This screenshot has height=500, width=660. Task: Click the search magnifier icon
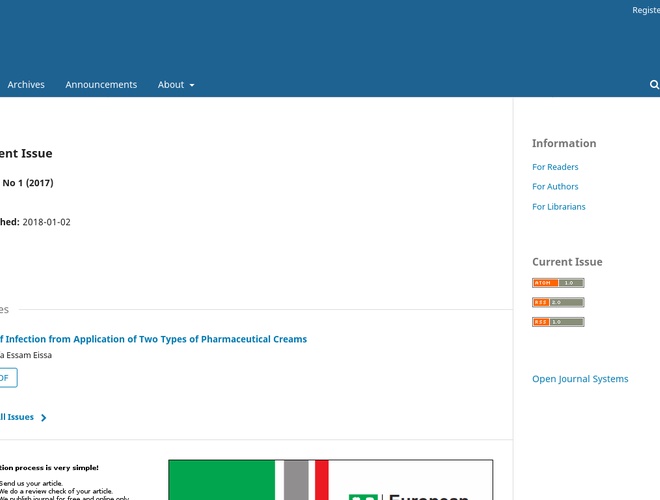pos(654,85)
